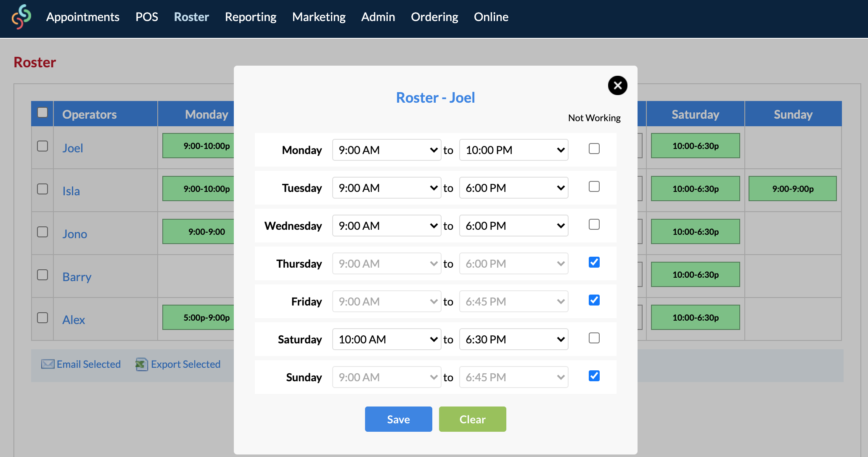This screenshot has height=457, width=868.
Task: Go to the Reporting menu
Action: (251, 17)
